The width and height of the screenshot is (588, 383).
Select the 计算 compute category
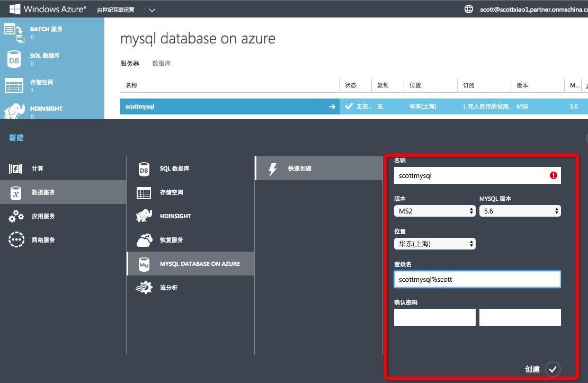[x=63, y=168]
